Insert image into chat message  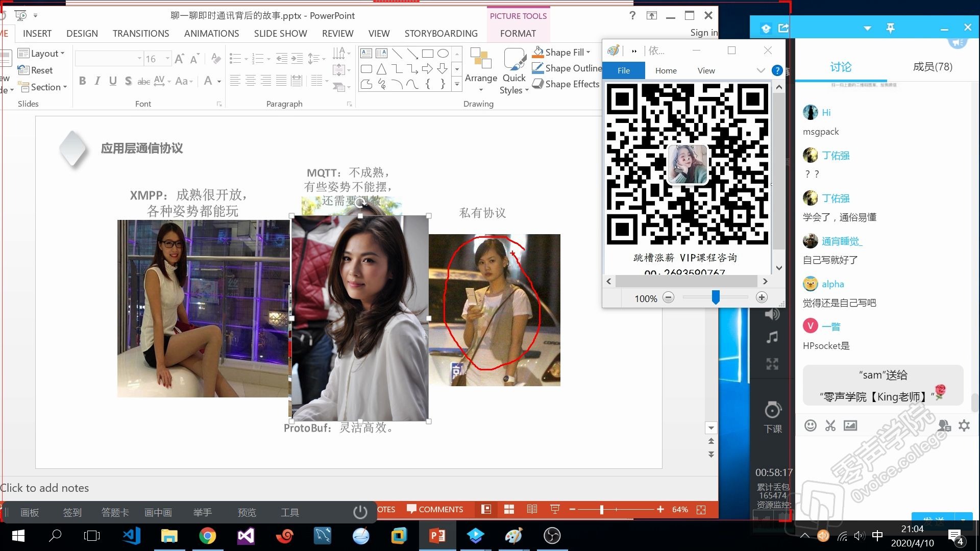pyautogui.click(x=850, y=425)
